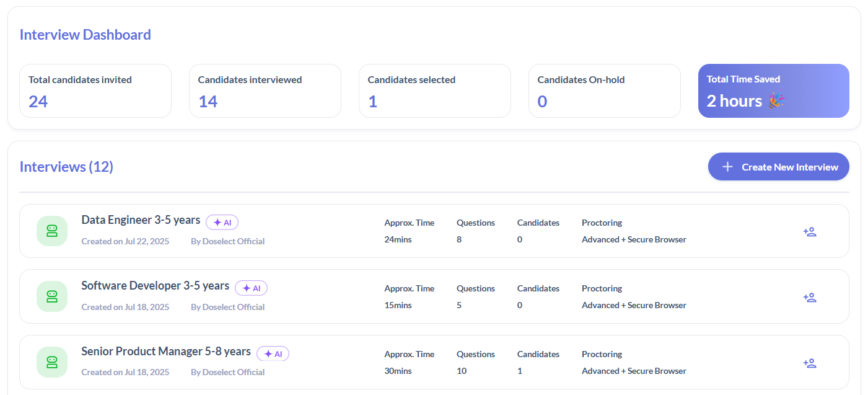Click 'By Doselect Official' under Data Engineer

[x=228, y=241]
